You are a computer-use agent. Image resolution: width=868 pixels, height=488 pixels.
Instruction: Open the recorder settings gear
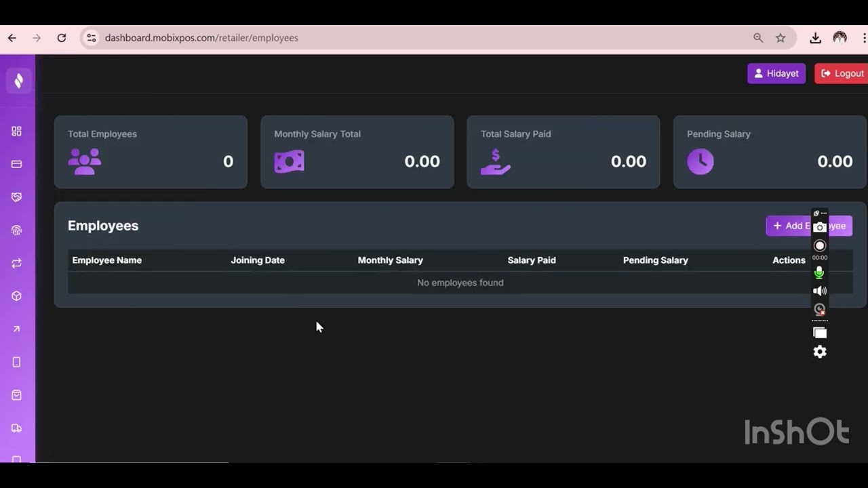tap(820, 352)
